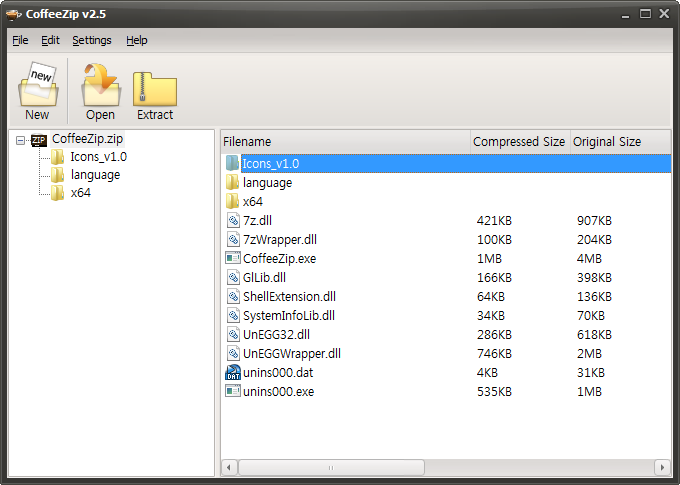Select language name in file list
The image size is (680, 485).
[x=268, y=183]
